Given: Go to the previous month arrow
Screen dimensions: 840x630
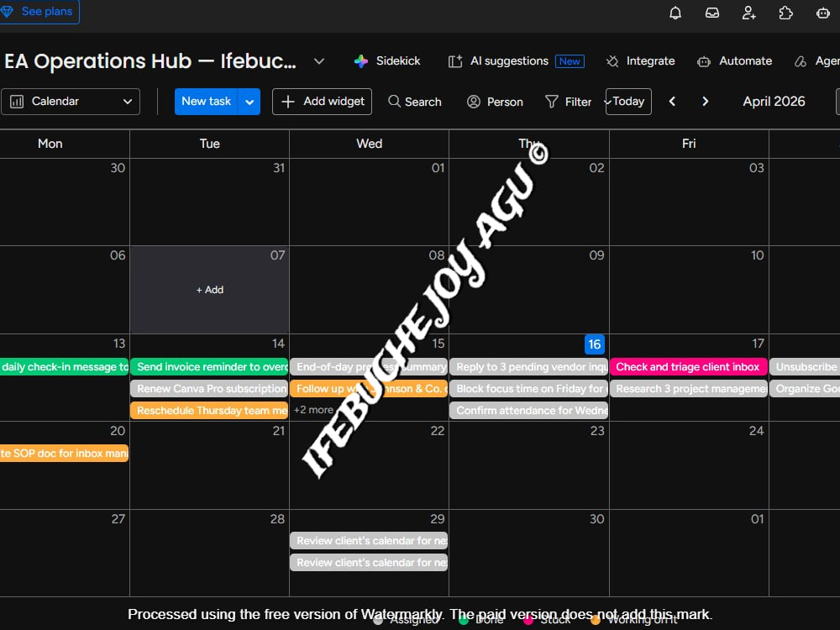Looking at the screenshot, I should 672,102.
